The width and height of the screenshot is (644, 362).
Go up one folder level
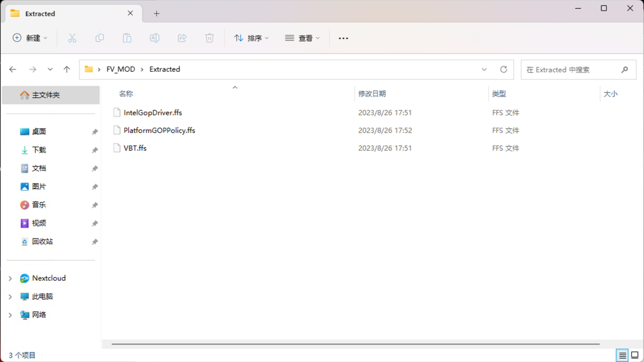click(67, 70)
